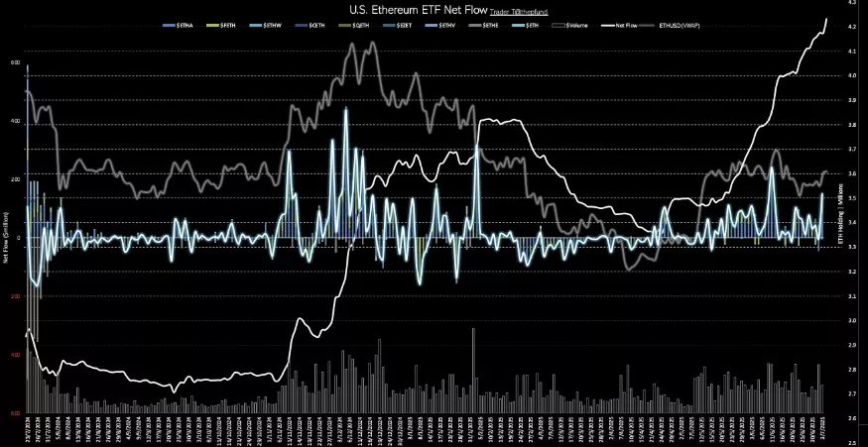Click the 3.4 value on right axis
868x447 pixels.
pyautogui.click(x=852, y=222)
